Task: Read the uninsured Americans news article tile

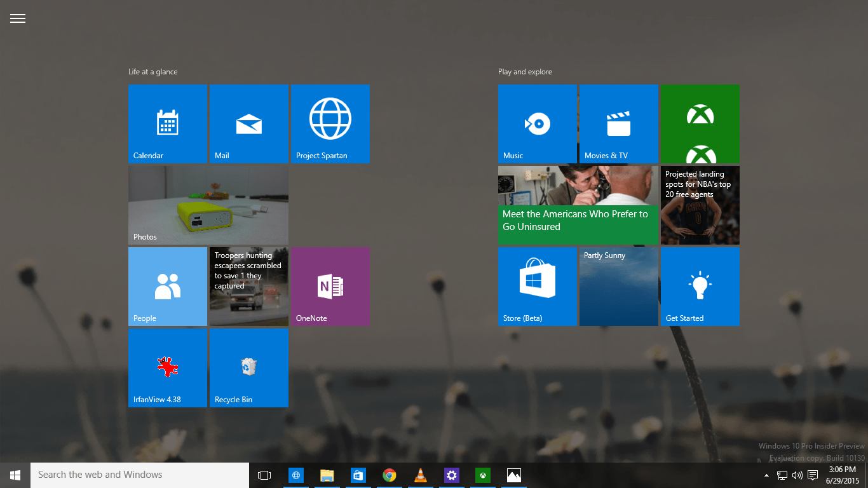Action: pyautogui.click(x=578, y=205)
